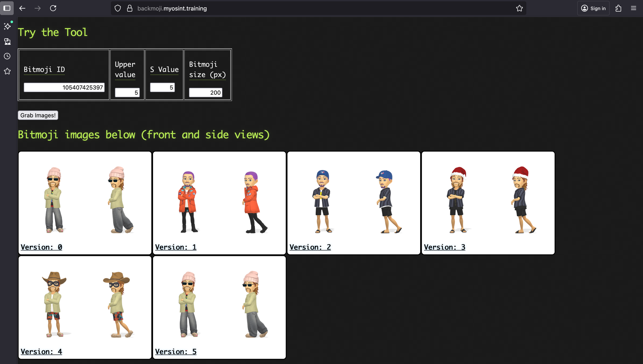
Task: Open the hamburger application menu
Action: point(633,8)
